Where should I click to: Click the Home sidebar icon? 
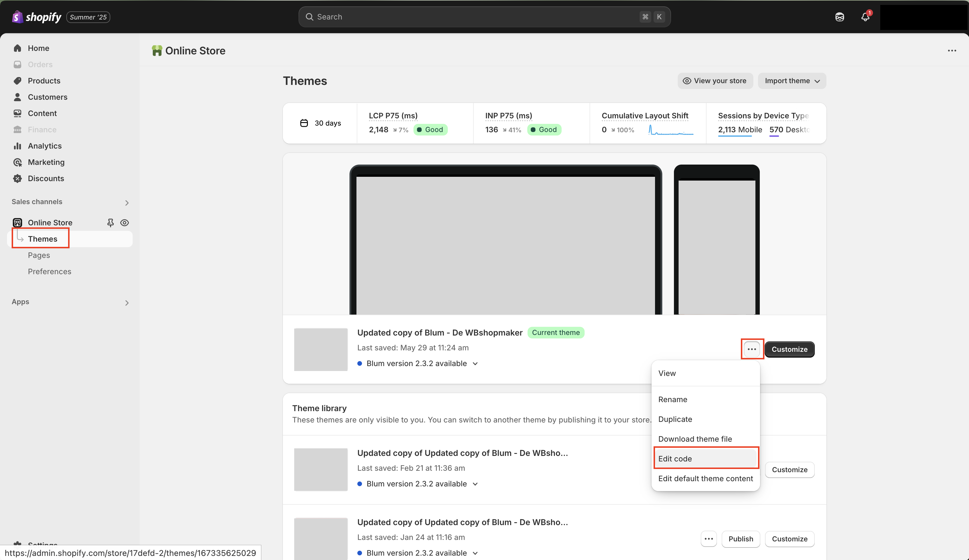[x=17, y=48]
